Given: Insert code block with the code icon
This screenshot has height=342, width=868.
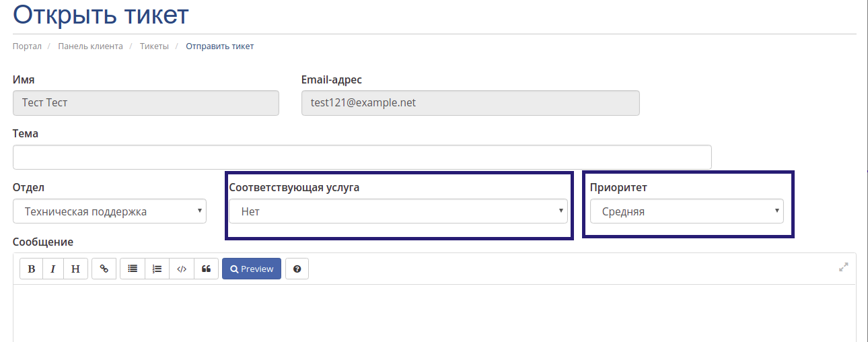Looking at the screenshot, I should click(182, 269).
